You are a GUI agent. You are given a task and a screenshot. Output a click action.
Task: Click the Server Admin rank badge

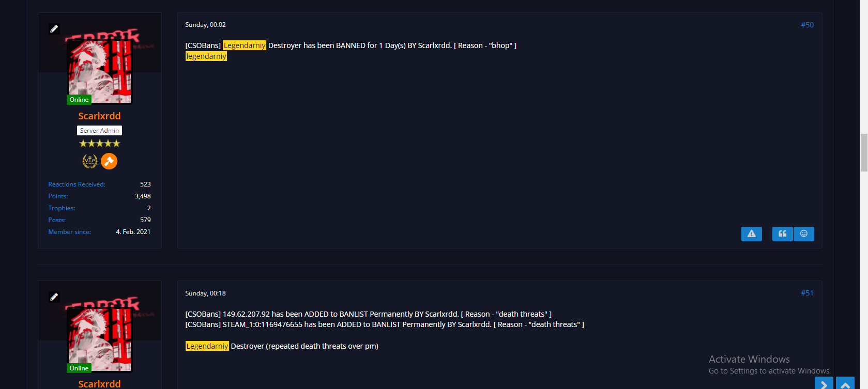pos(99,131)
